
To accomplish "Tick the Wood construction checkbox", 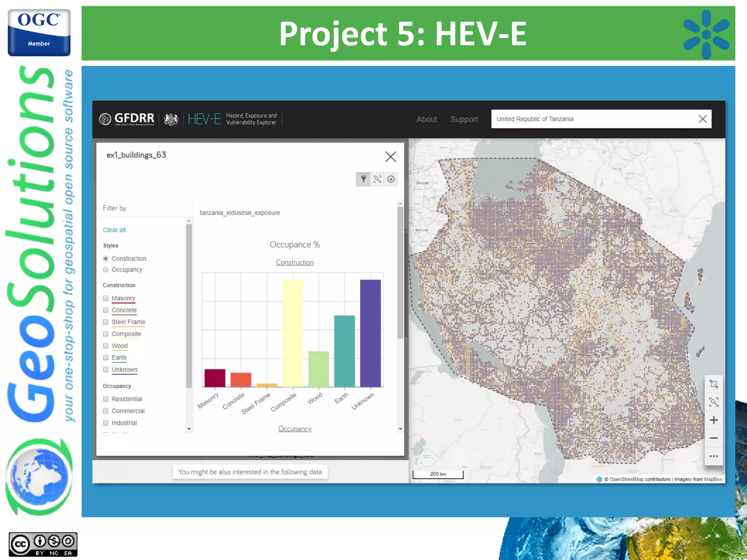I will click(106, 346).
